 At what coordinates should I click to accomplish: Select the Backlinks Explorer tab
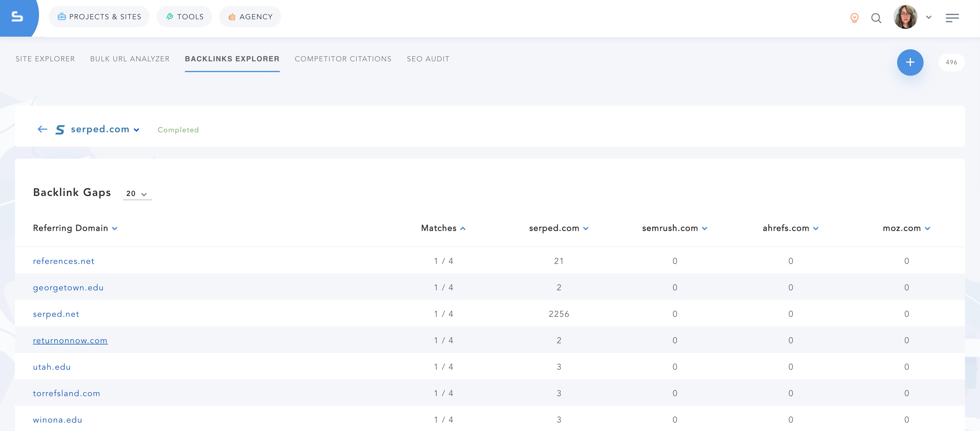tap(232, 59)
